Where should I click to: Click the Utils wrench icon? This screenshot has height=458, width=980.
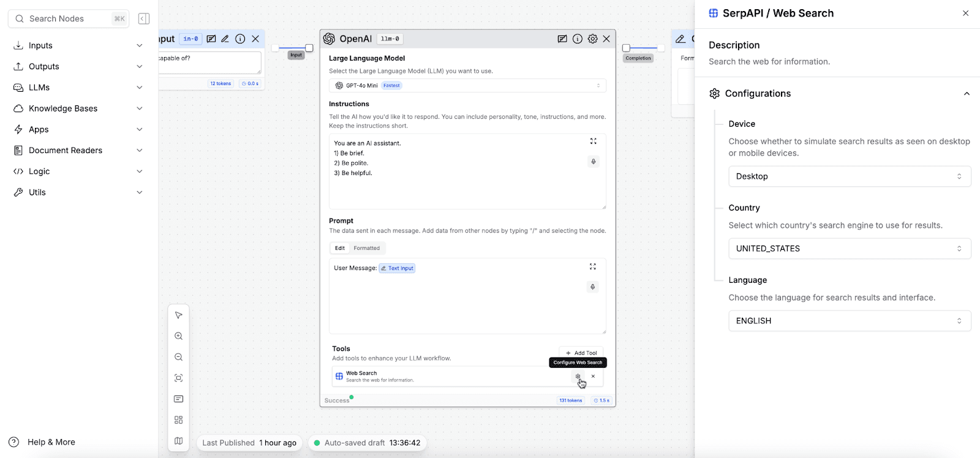pos(18,192)
